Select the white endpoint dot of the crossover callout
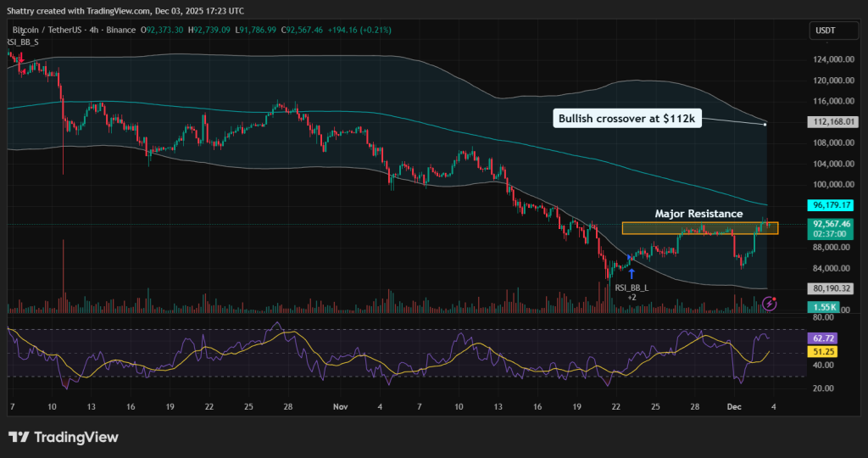Screen dimensions: 868x458 765,125
